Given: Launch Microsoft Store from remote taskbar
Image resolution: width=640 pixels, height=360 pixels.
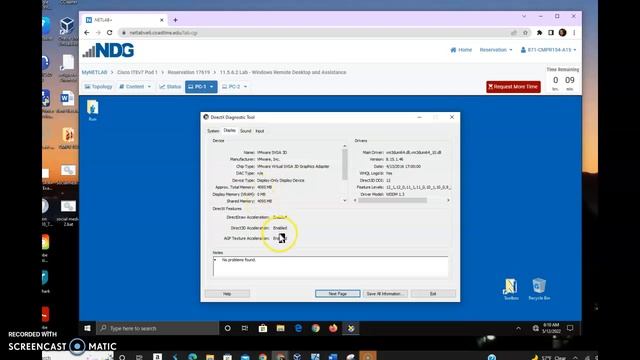Looking at the screenshot, I should [x=263, y=328].
